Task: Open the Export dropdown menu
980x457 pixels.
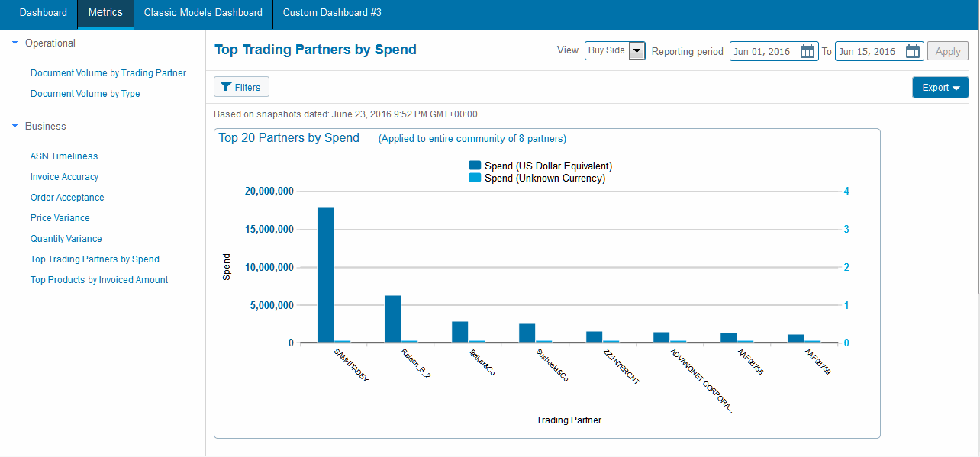Action: coord(940,88)
